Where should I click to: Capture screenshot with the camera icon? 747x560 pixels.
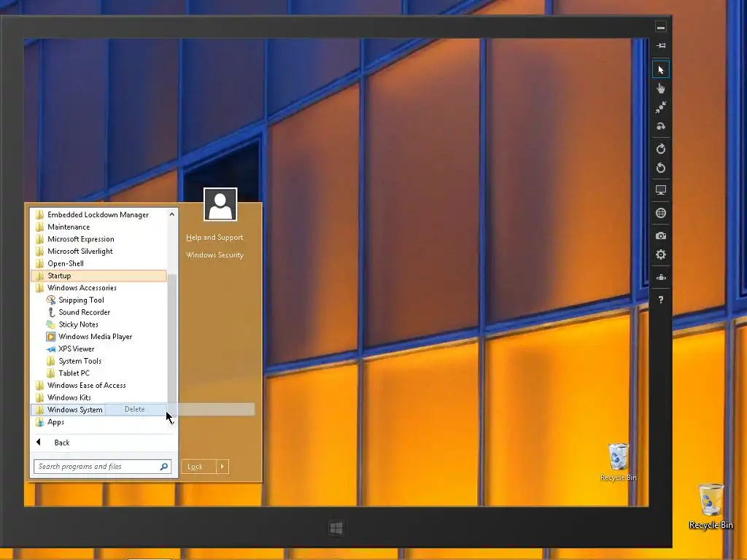(661, 236)
